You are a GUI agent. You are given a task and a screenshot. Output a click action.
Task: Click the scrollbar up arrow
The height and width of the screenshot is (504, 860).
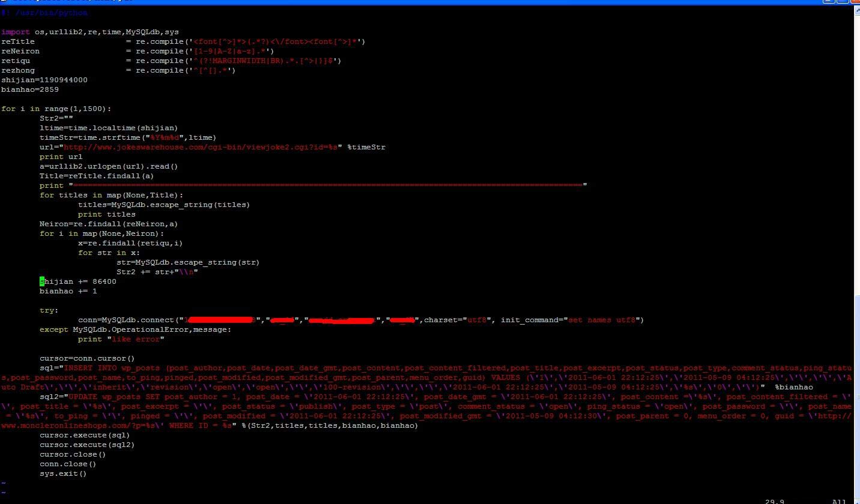coord(856,10)
